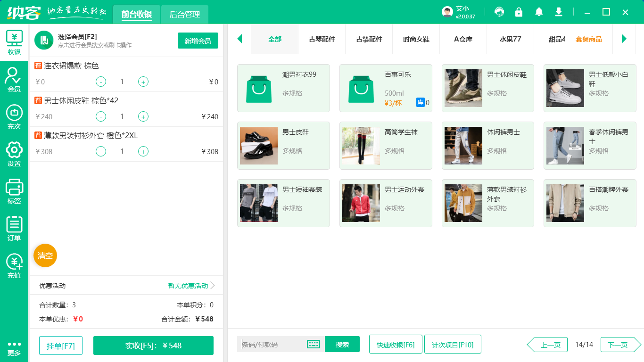Add the 百搭潮牌外套 product card
Viewport: 644px width, 362px height.
pos(590,203)
